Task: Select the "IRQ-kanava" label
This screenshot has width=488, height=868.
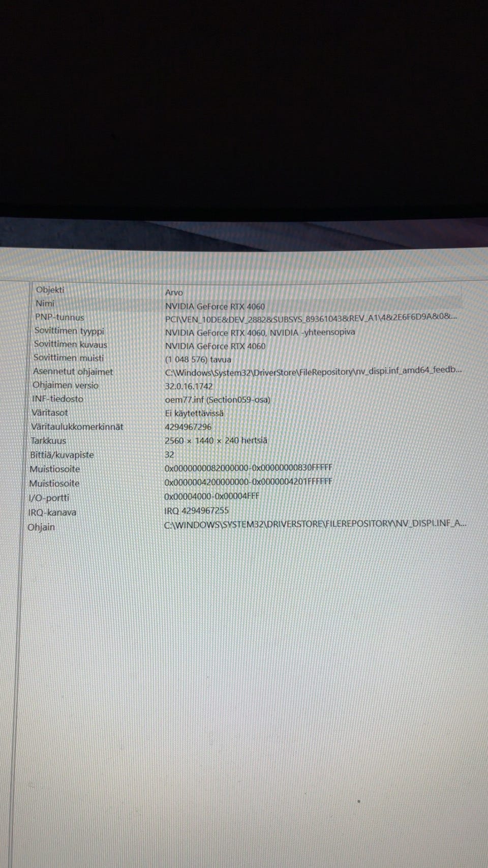Action: tap(52, 513)
